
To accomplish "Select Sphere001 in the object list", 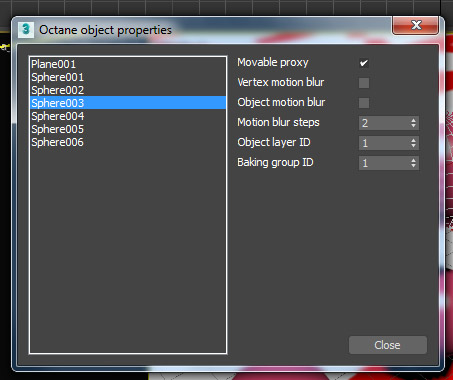I will coord(128,77).
